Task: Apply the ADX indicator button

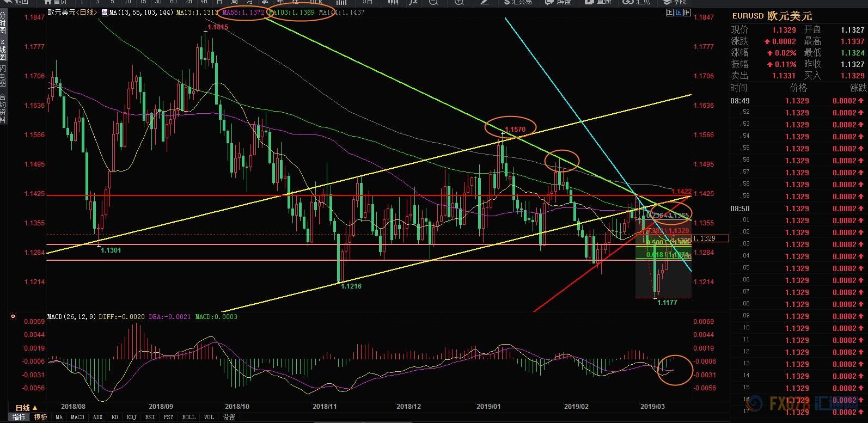Action: (97, 417)
